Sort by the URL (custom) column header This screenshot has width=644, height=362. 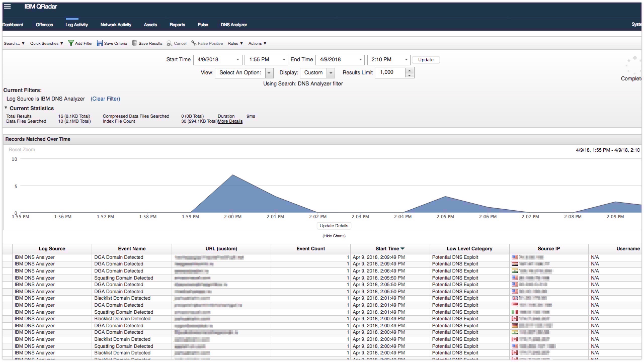pos(221,249)
